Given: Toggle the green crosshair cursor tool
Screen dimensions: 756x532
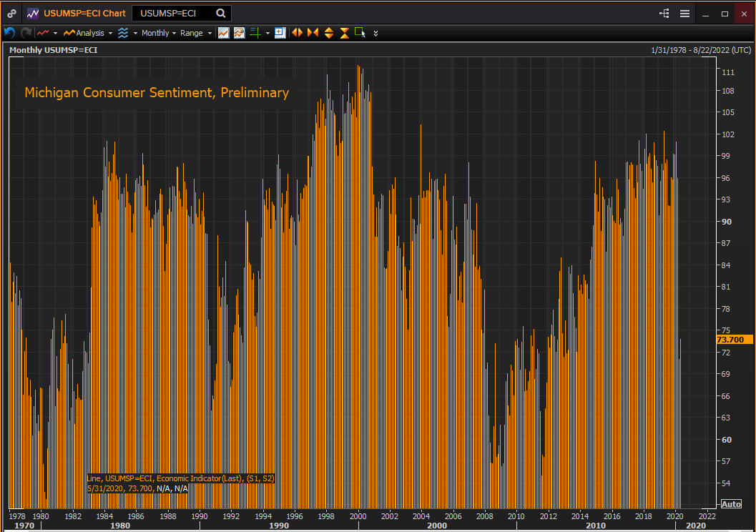Looking at the screenshot, I should pos(255,33).
